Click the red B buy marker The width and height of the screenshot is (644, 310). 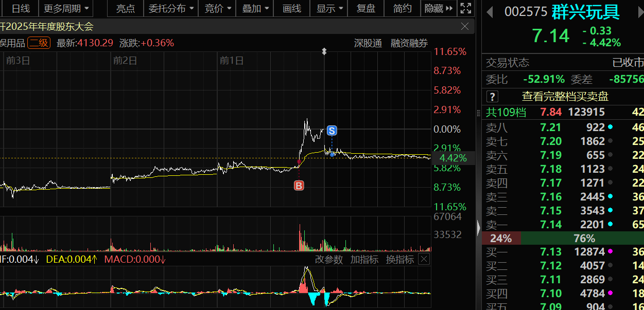299,186
